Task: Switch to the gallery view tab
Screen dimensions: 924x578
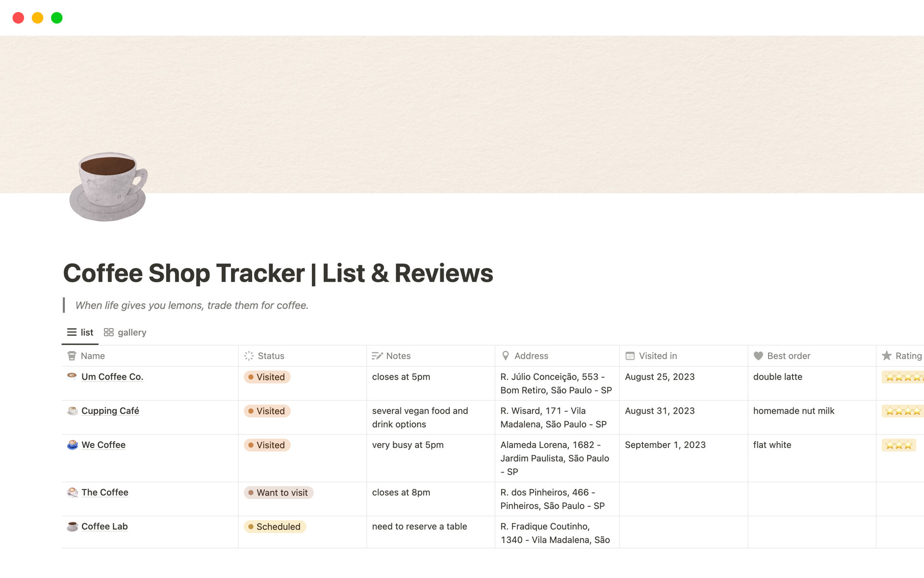Action: [125, 331]
